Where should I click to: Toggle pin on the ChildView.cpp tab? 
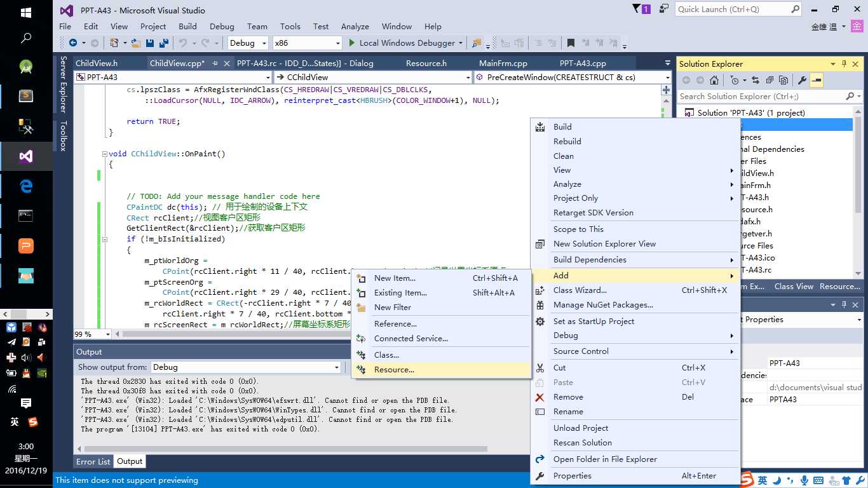(215, 64)
